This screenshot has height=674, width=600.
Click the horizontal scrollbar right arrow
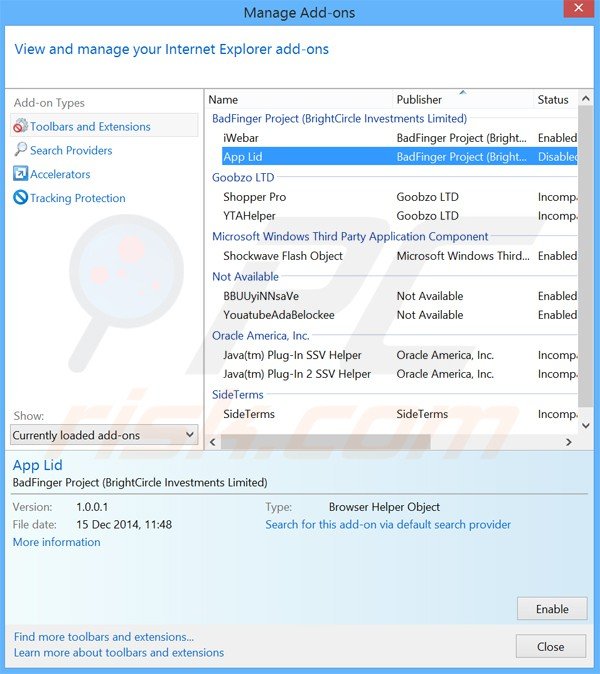[569, 442]
